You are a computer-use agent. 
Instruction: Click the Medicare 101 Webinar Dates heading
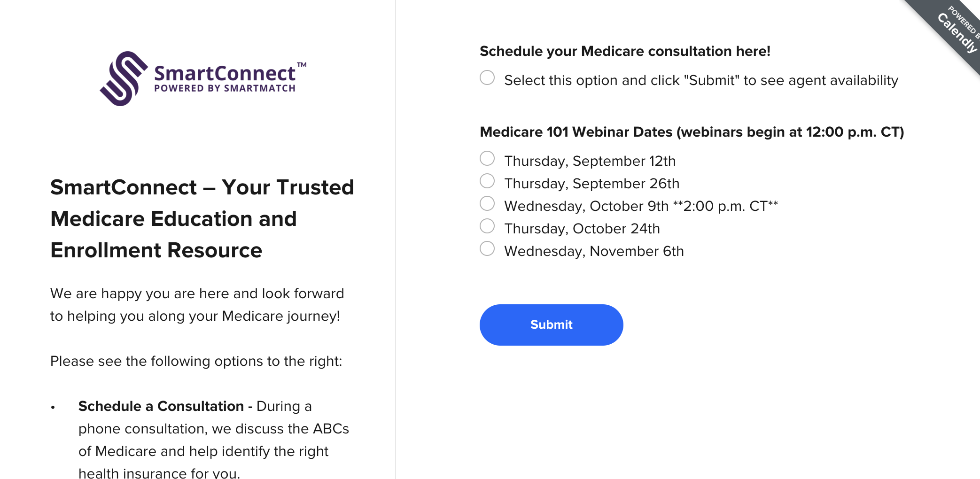point(692,132)
